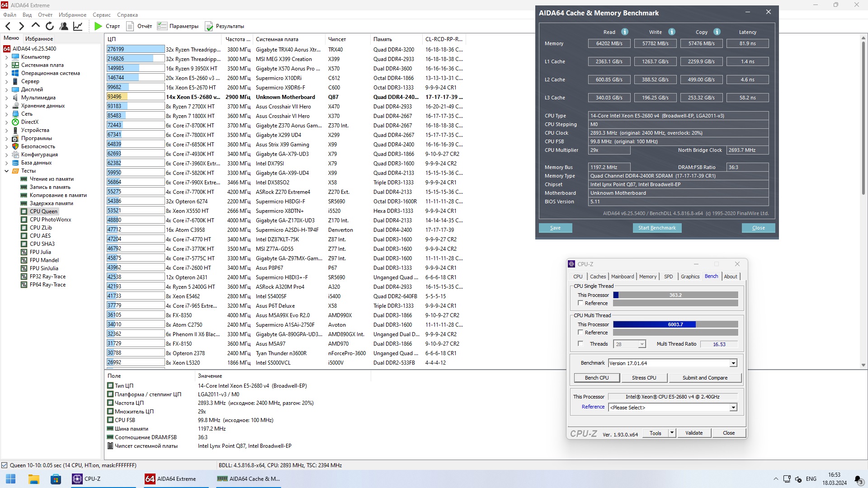Click the CPU Single Thread 363.2 bar
This screenshot has width=868, height=488.
point(675,295)
